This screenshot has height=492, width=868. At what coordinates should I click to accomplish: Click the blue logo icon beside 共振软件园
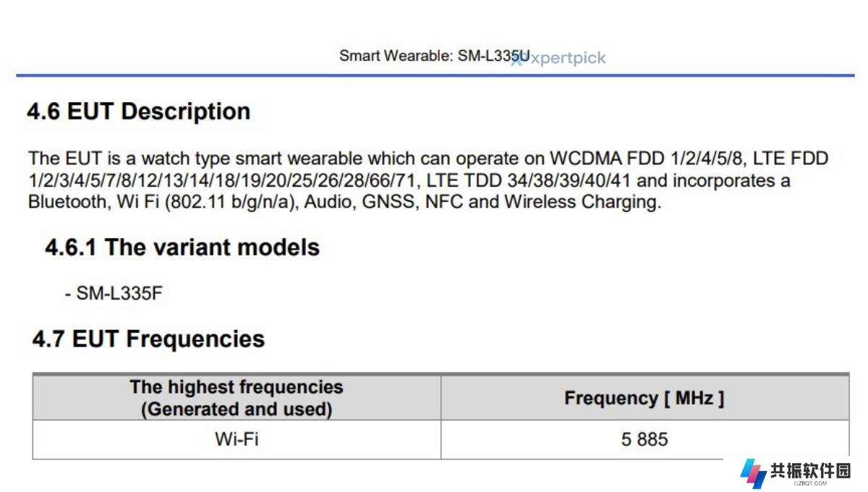[753, 473]
